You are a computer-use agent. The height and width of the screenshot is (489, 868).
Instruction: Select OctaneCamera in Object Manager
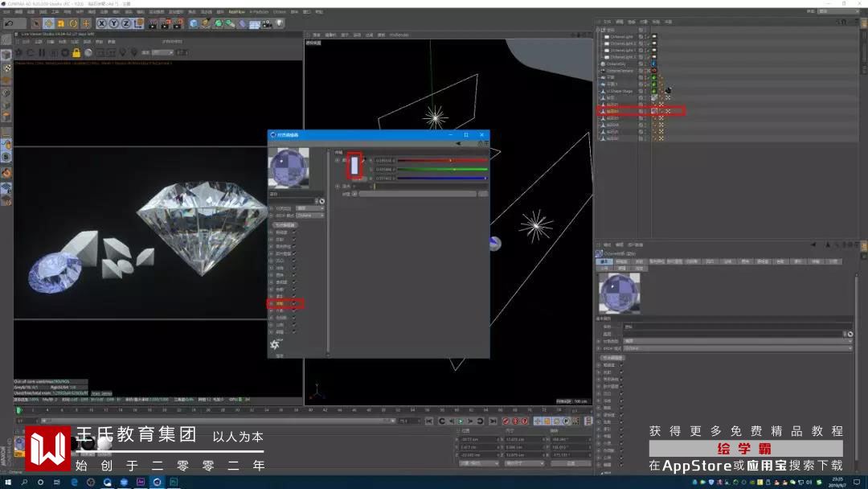pyautogui.click(x=620, y=71)
